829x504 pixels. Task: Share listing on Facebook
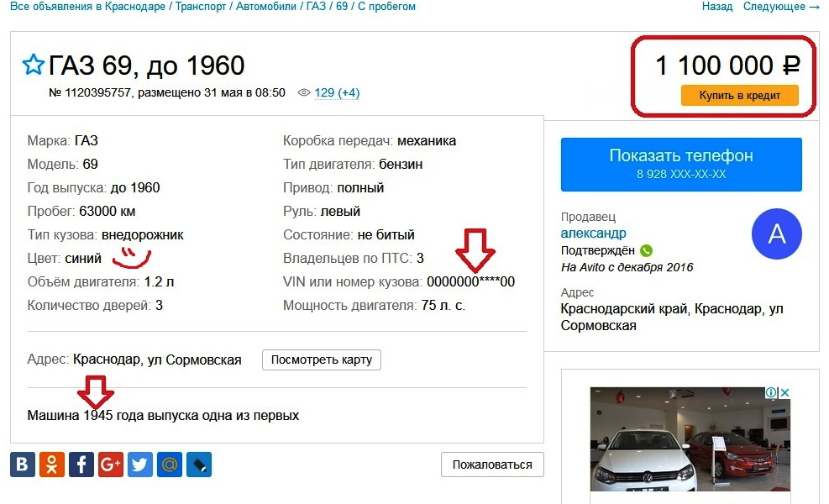point(81,465)
